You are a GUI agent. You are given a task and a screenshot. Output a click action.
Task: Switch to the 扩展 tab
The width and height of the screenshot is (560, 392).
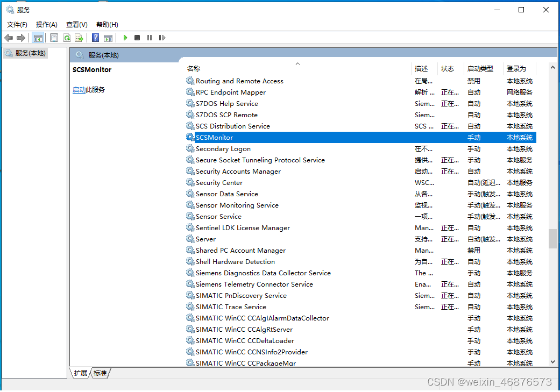[81, 373]
